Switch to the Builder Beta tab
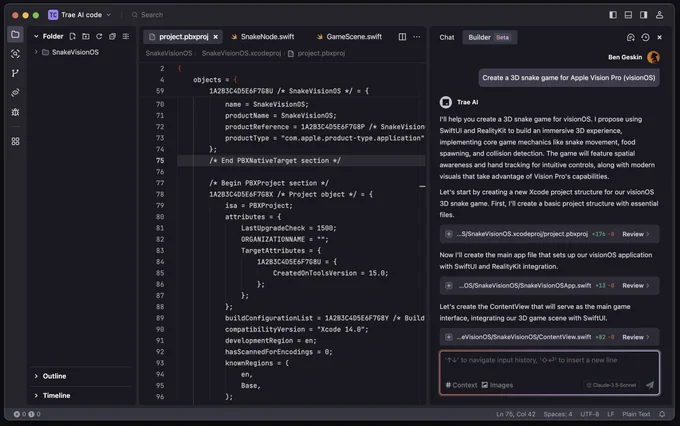This screenshot has height=426, width=680. pyautogui.click(x=489, y=37)
